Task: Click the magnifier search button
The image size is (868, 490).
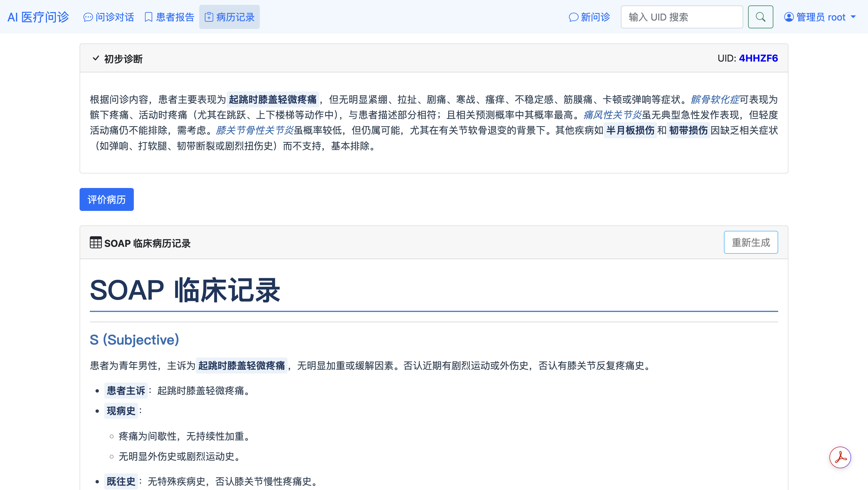Action: [760, 17]
